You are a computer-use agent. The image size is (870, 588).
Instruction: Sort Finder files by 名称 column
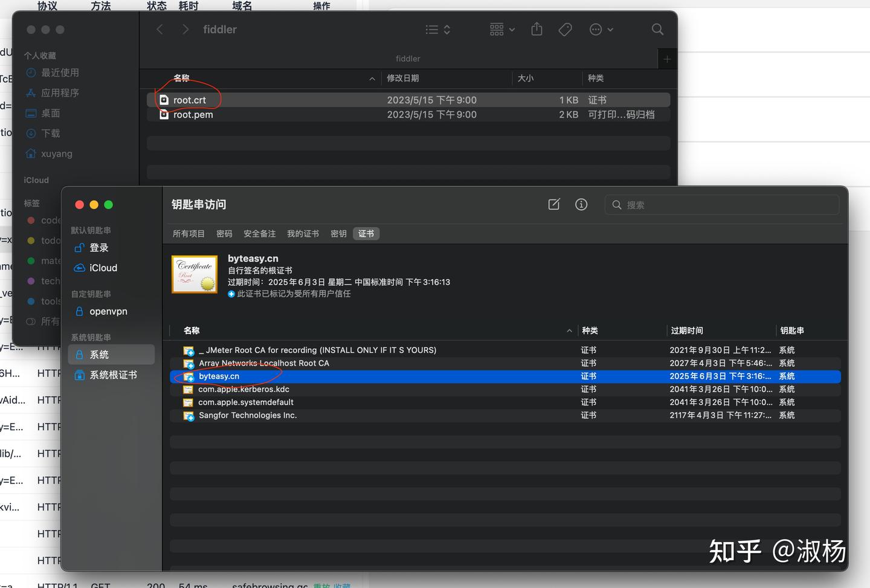point(181,78)
